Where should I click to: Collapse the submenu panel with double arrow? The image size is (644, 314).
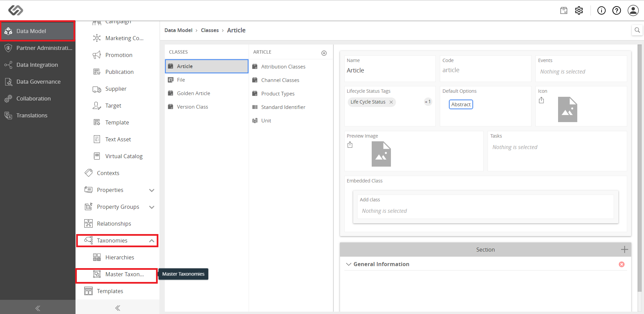point(118,308)
